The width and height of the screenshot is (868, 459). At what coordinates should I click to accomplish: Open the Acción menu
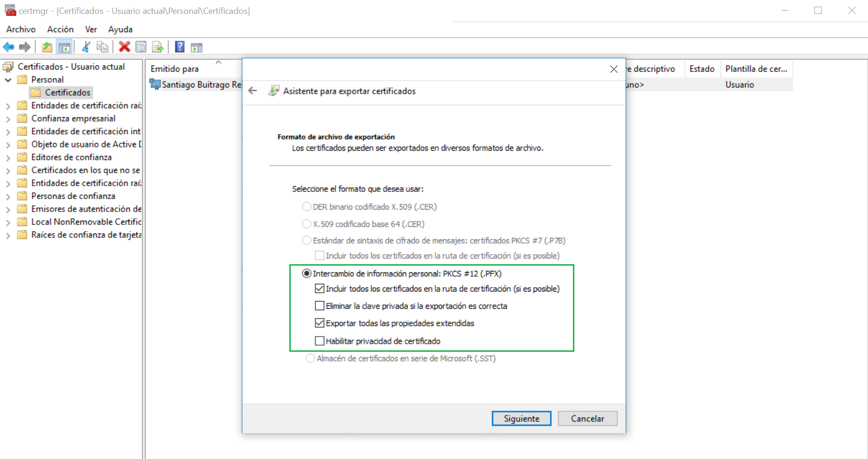click(60, 29)
